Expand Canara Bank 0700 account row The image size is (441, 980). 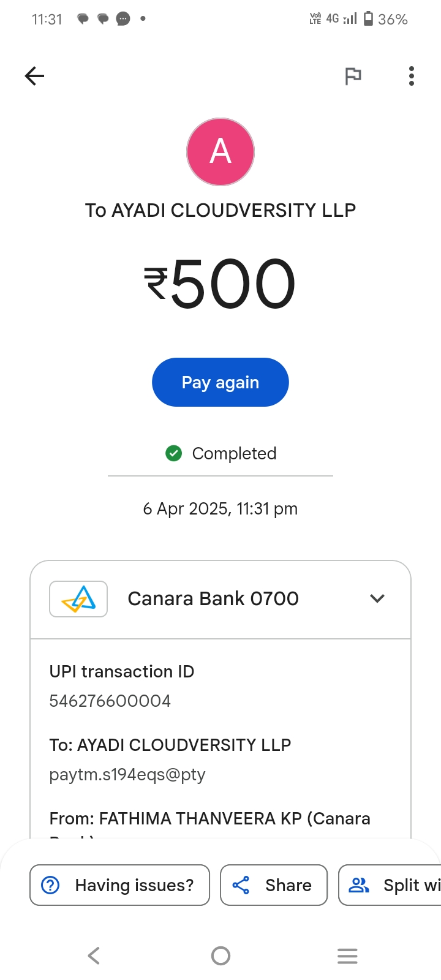coord(213,598)
